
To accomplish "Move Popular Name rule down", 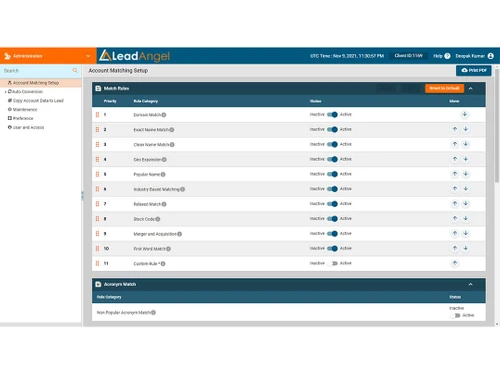I will tap(466, 174).
